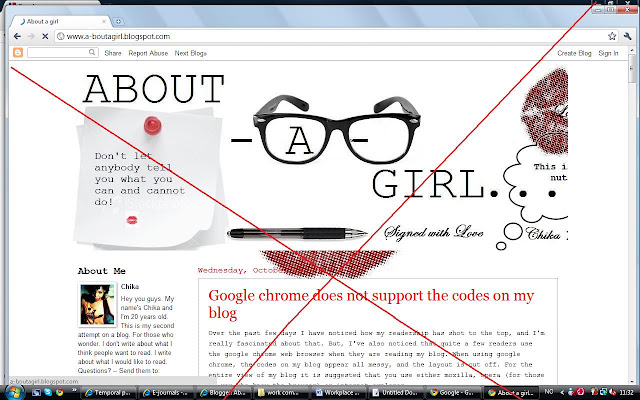Stop loading the page with the X button

(45, 36)
